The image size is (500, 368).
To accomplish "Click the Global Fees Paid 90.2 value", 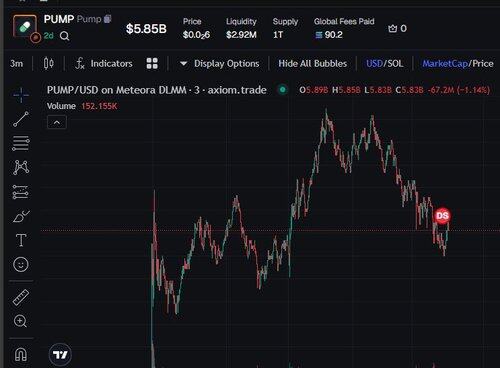I will 329,35.
